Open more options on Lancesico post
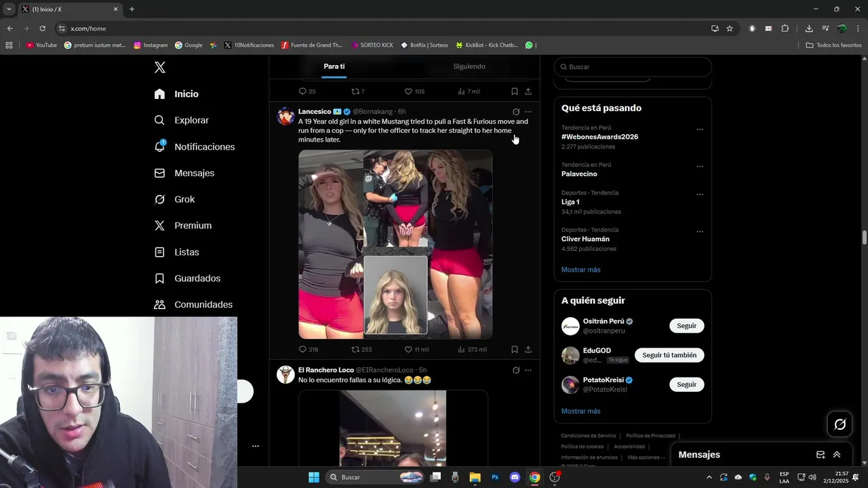The height and width of the screenshot is (488, 868). 528,112
